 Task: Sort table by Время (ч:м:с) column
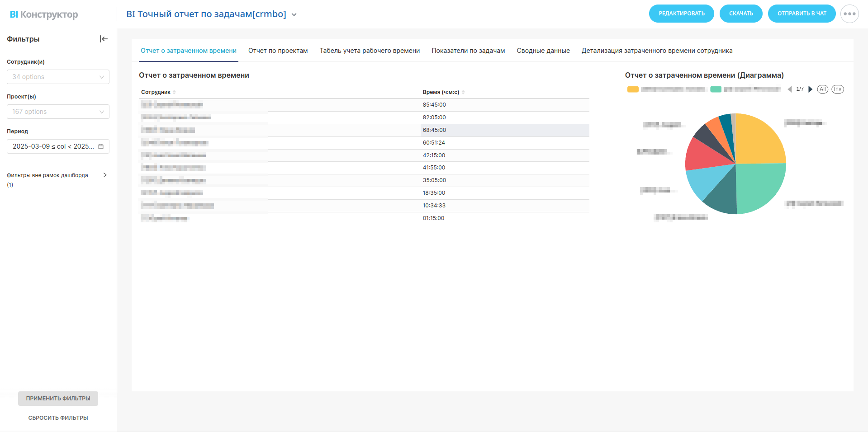463,92
